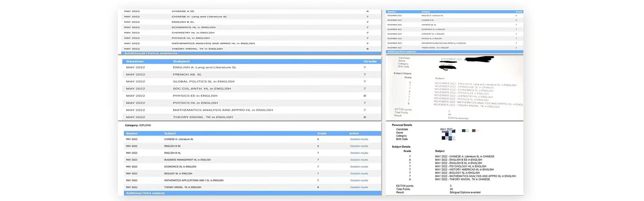
Task: Open Detailed results for BIOLOGY SL in ENGLISH
Action: (x=359, y=174)
